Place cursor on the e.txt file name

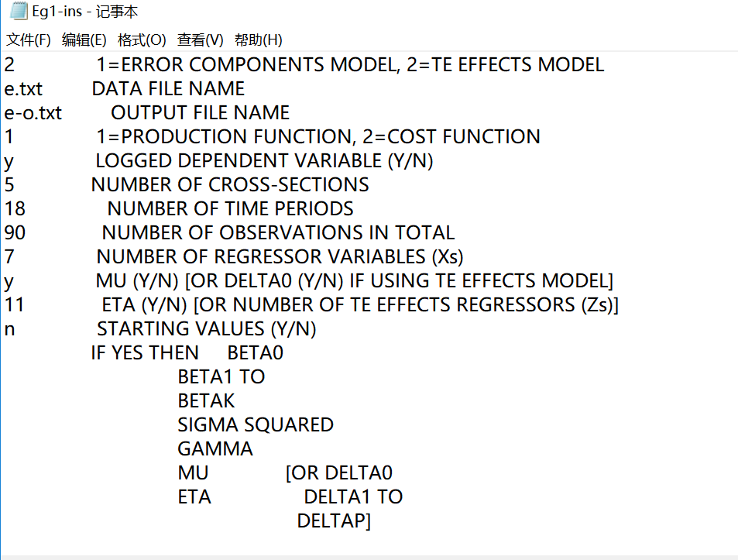[23, 89]
